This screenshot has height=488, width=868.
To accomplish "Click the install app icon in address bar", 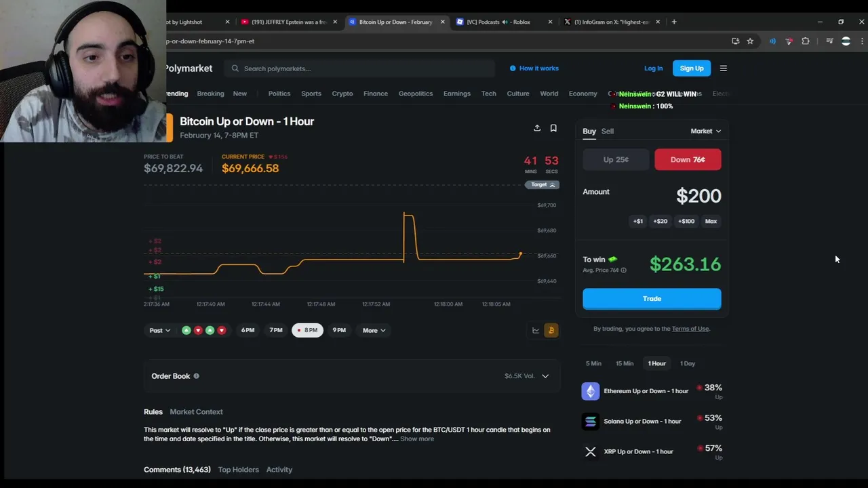I will 735,41.
